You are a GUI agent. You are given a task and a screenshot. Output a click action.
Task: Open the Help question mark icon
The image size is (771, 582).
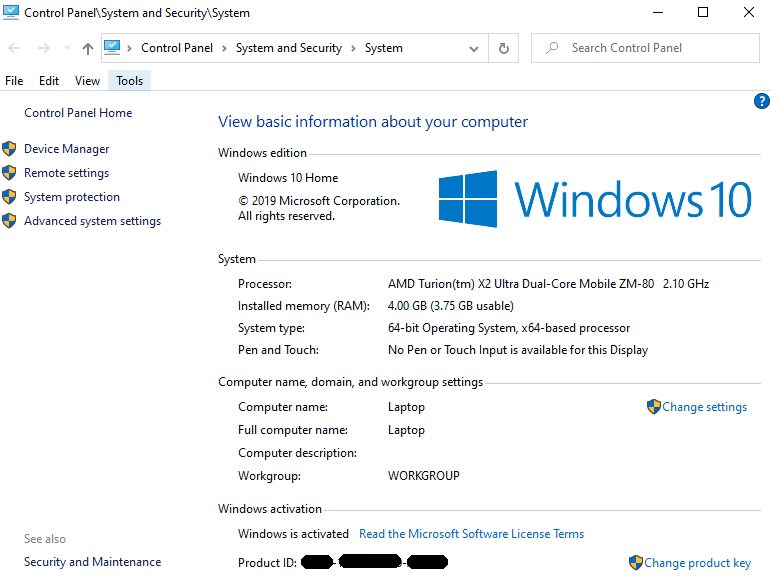(762, 101)
